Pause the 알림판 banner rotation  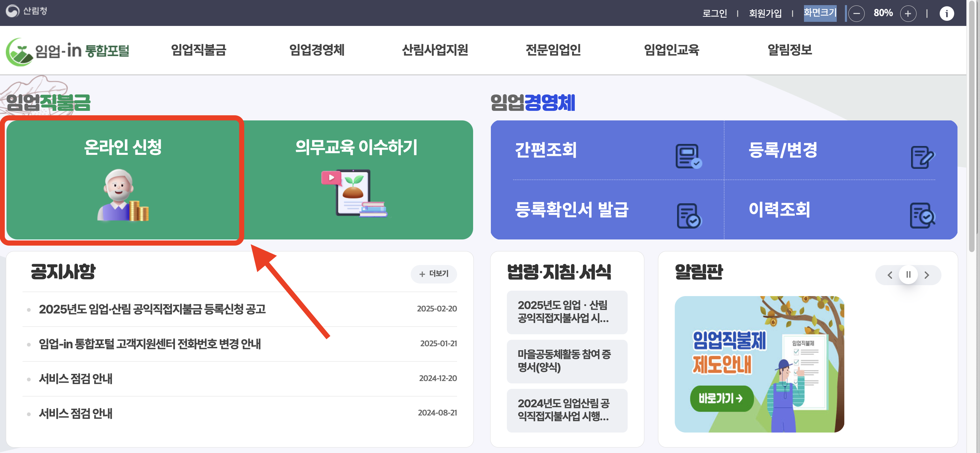[908, 275]
